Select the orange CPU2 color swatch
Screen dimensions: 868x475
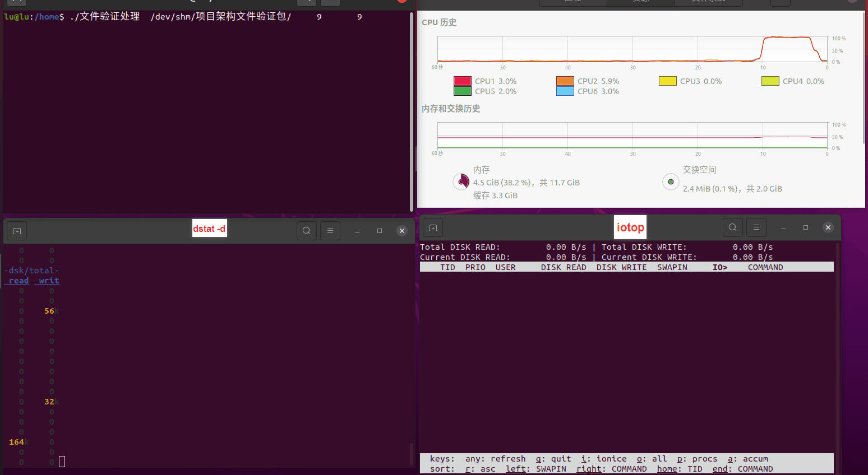(565, 81)
